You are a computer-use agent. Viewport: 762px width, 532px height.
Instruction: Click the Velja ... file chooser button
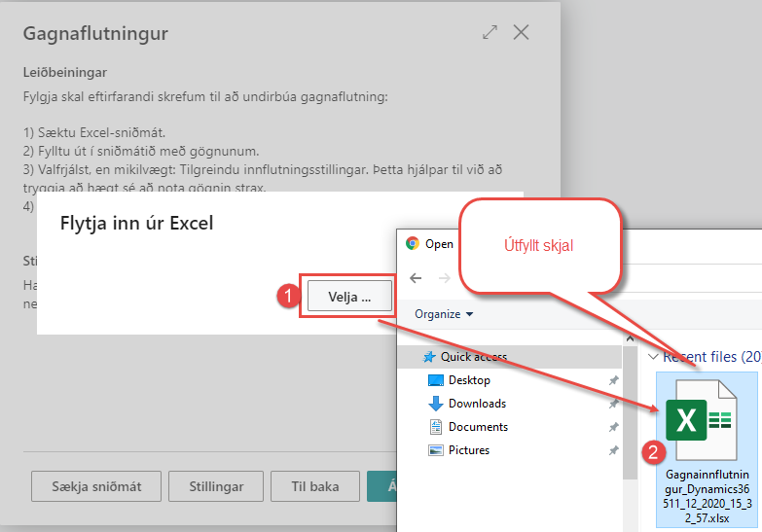[x=349, y=297]
